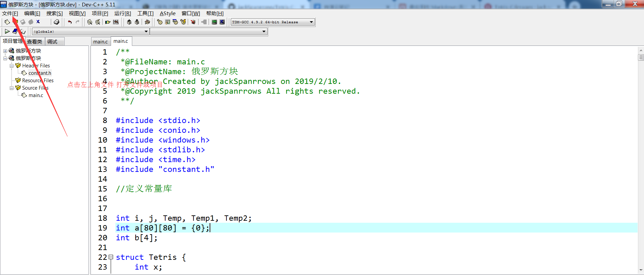Image resolution: width=644 pixels, height=275 pixels.
Task: Select main.c in the project tree
Action: [36, 95]
